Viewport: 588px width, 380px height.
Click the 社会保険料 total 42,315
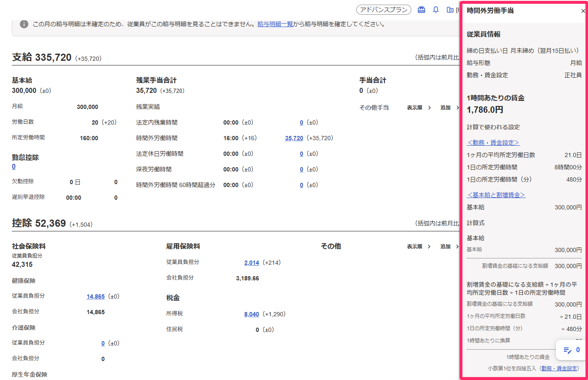[22, 265]
